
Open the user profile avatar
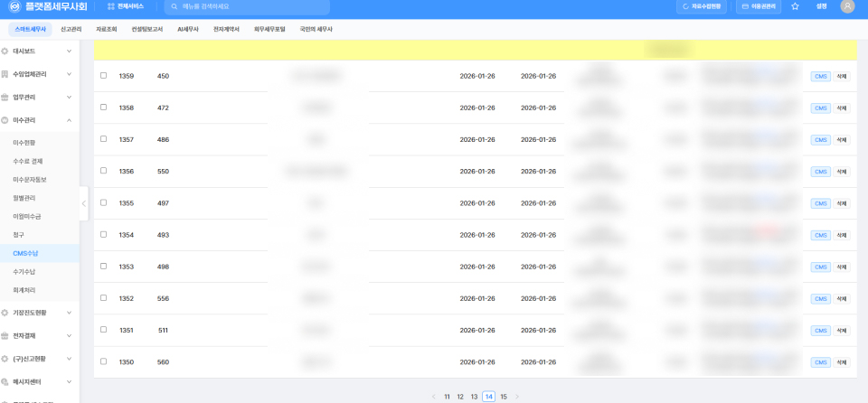(x=847, y=6)
